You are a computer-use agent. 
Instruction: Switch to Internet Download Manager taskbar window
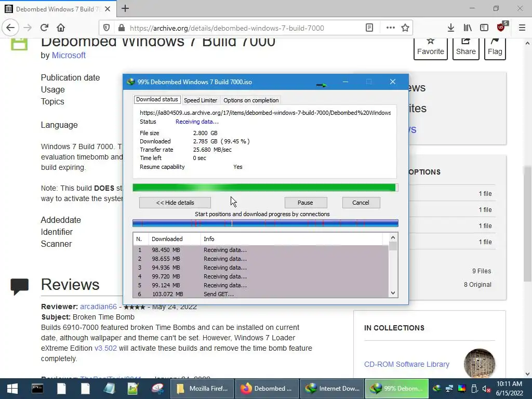(332, 389)
